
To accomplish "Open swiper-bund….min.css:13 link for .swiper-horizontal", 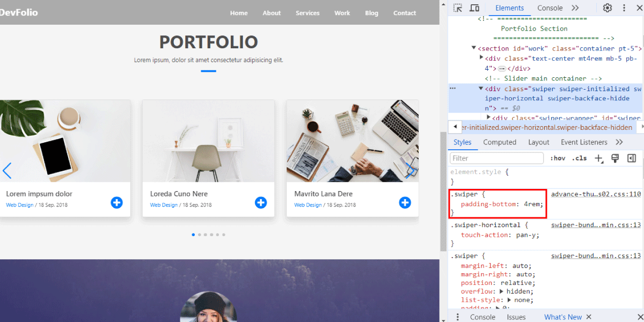I will coord(596,225).
